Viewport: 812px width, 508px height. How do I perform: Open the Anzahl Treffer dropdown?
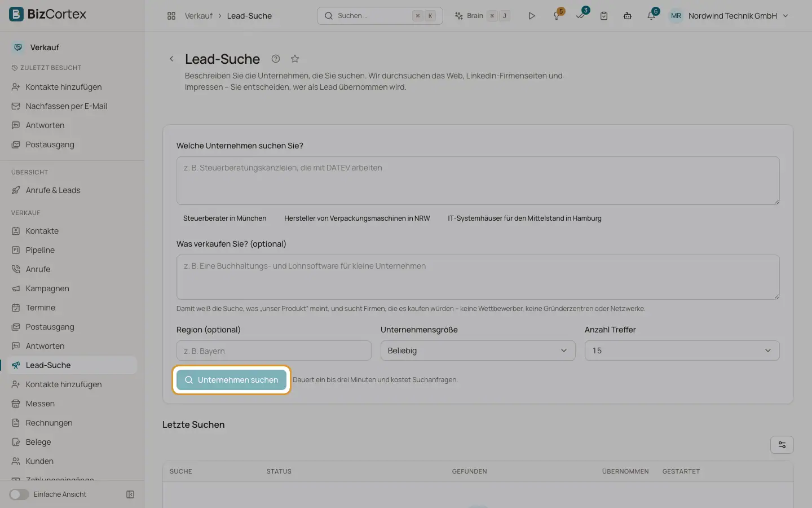(x=682, y=351)
